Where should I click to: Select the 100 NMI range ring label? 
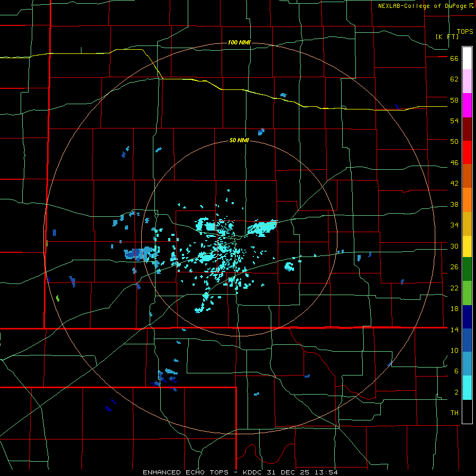[x=239, y=42]
